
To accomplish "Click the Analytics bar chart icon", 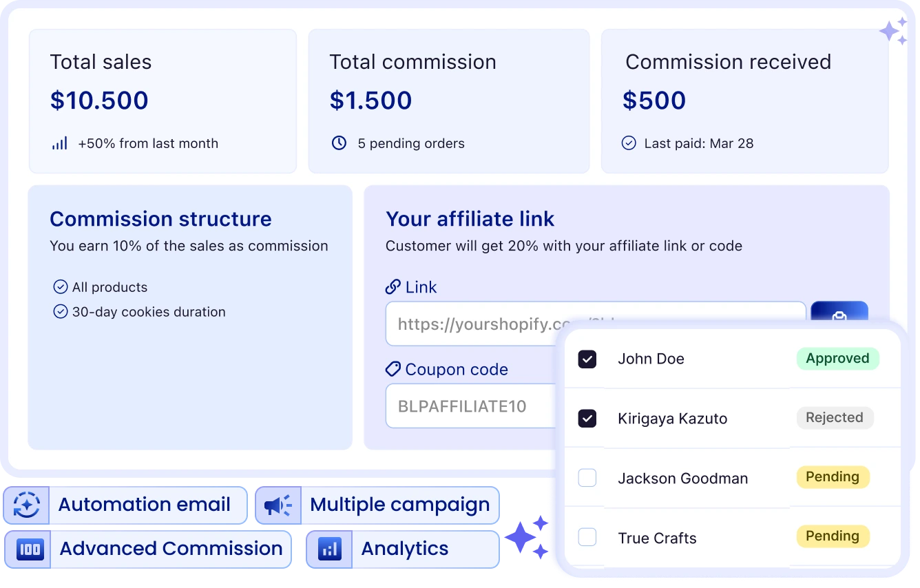I will (330, 549).
